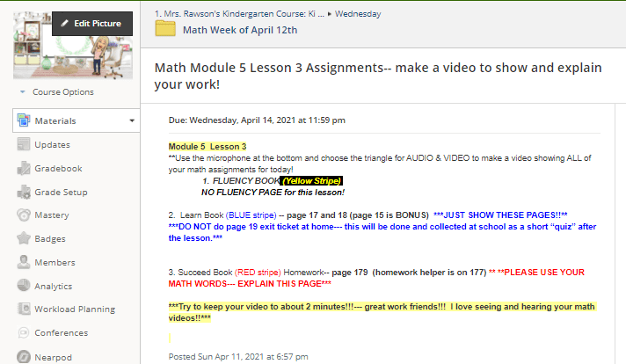The image size is (626, 364).
Task: Go to Grade Setup
Action: point(61,192)
